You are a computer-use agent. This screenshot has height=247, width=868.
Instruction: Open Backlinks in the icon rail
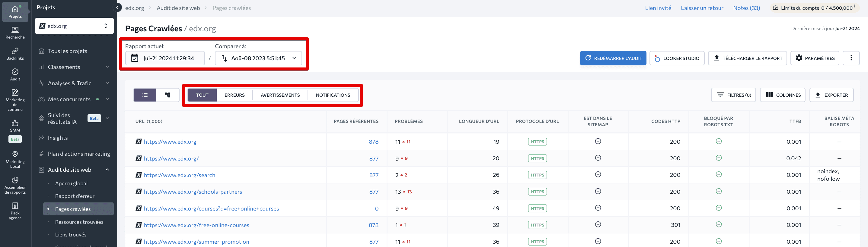click(15, 54)
